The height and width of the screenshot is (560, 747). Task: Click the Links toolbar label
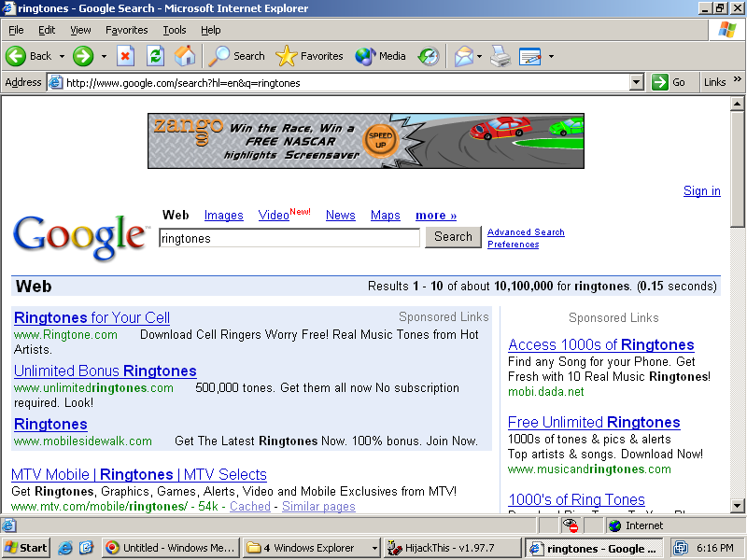click(x=714, y=82)
